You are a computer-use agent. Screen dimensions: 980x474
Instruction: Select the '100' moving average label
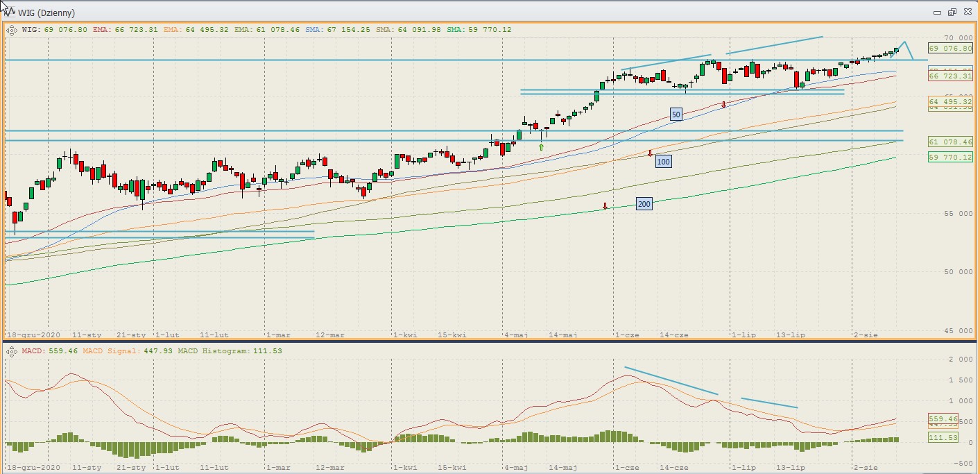pos(663,162)
